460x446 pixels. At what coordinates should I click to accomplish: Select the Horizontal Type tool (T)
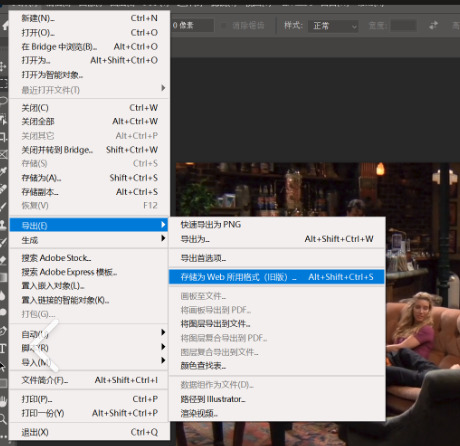[3, 349]
